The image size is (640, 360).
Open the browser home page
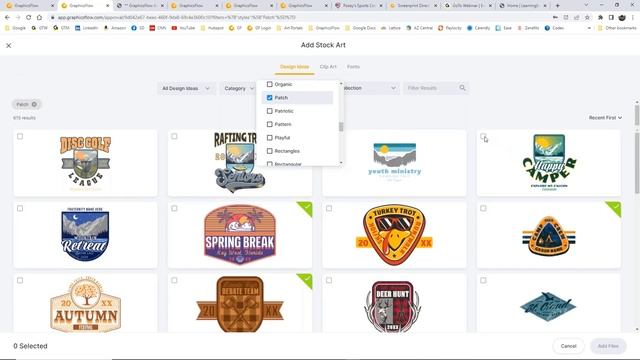[x=39, y=18]
